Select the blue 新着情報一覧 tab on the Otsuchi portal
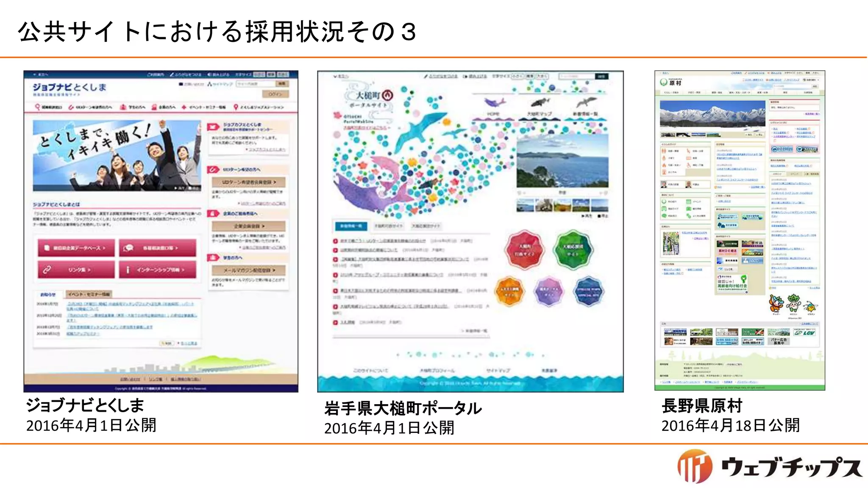868x488 pixels. pyautogui.click(x=351, y=226)
